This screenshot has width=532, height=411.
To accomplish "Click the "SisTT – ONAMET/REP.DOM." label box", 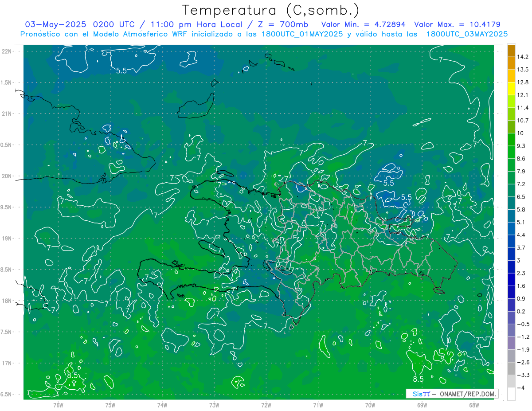I will click(x=452, y=394).
